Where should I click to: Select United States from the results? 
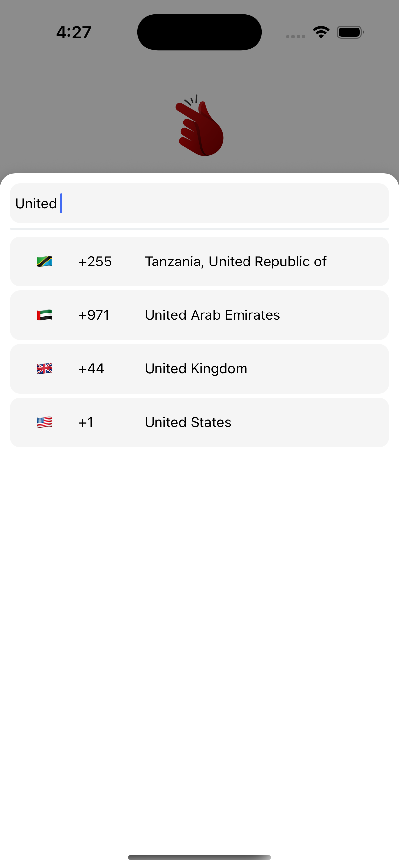click(x=188, y=422)
